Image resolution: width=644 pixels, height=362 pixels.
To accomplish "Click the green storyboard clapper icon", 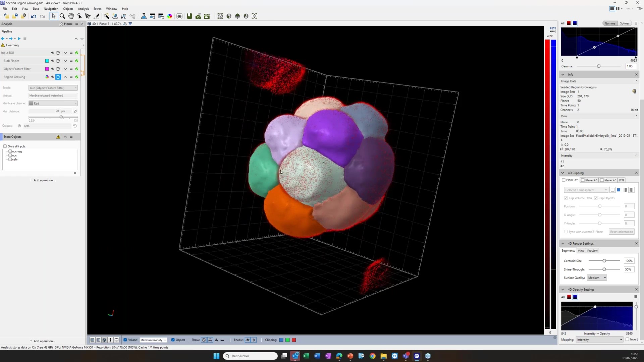I will click(x=207, y=16).
